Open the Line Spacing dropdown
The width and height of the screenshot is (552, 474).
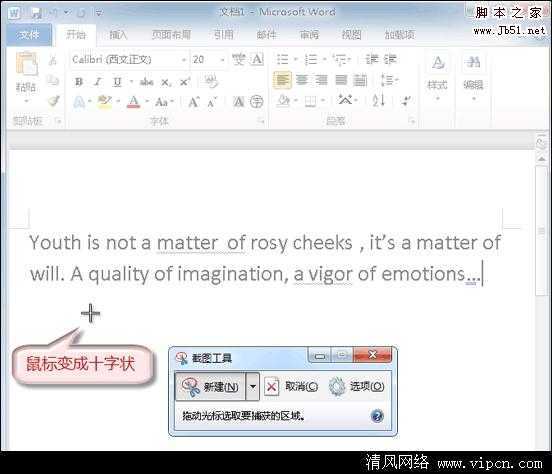pos(389,80)
